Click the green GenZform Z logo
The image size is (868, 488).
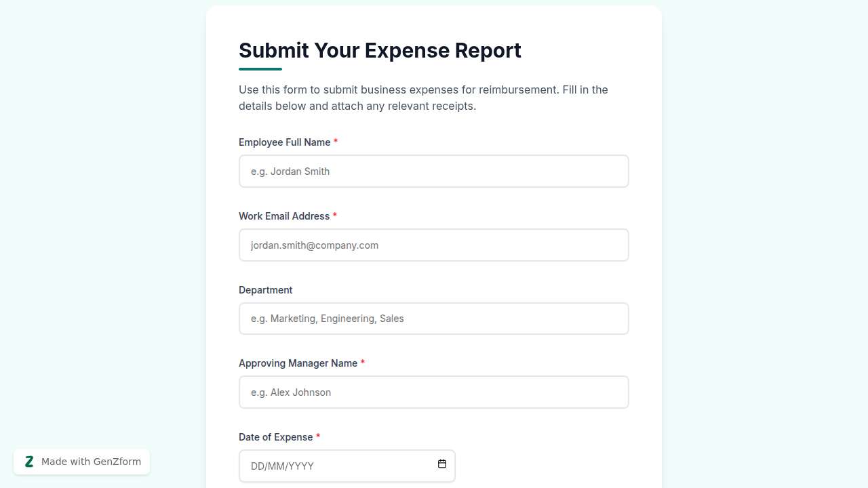pyautogui.click(x=29, y=462)
